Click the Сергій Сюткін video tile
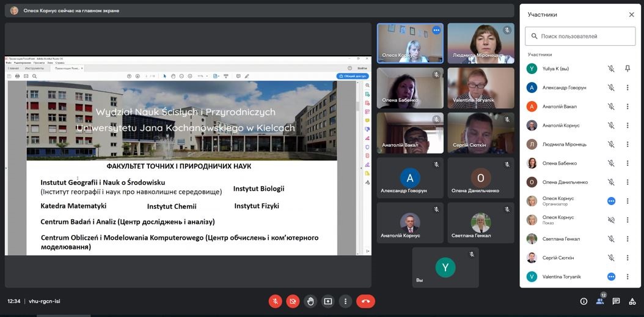The image size is (644, 317). coord(481,133)
